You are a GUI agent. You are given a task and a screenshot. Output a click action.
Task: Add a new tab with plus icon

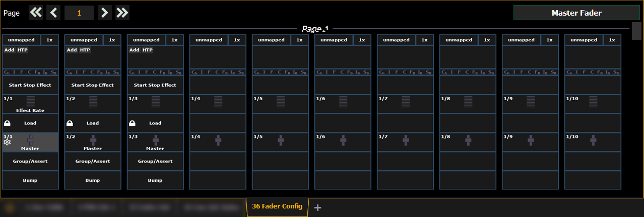pyautogui.click(x=317, y=207)
